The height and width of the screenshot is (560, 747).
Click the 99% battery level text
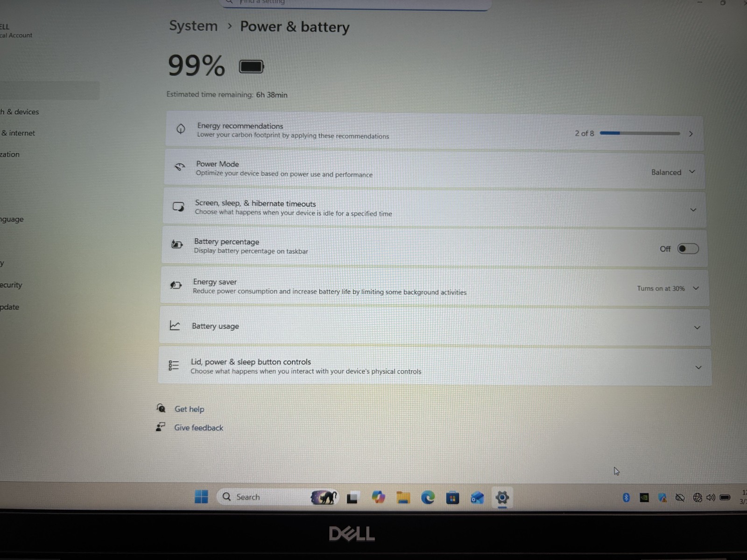click(197, 65)
